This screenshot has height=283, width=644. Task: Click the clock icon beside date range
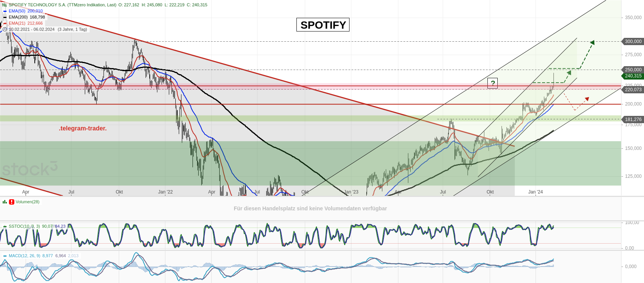(x=5, y=29)
